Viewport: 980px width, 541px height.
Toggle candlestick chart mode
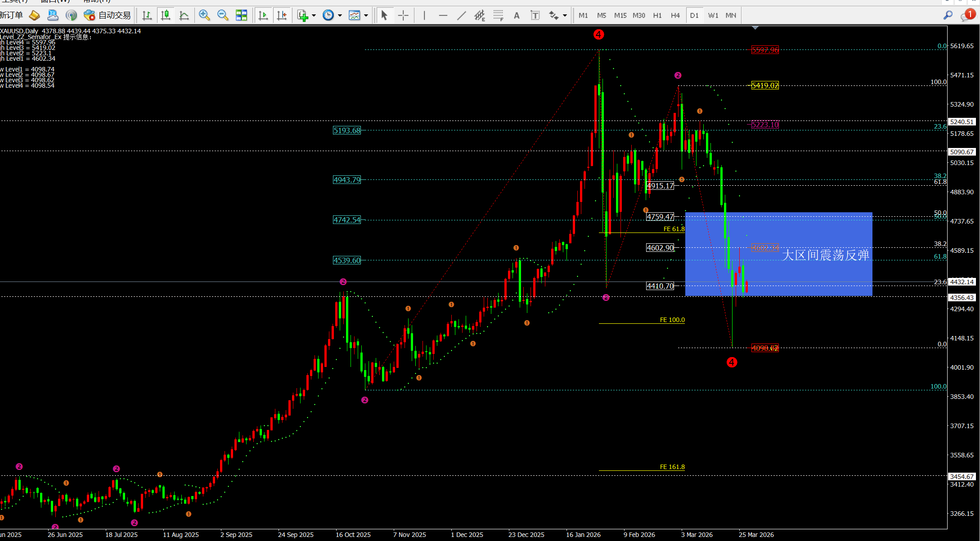click(x=166, y=15)
